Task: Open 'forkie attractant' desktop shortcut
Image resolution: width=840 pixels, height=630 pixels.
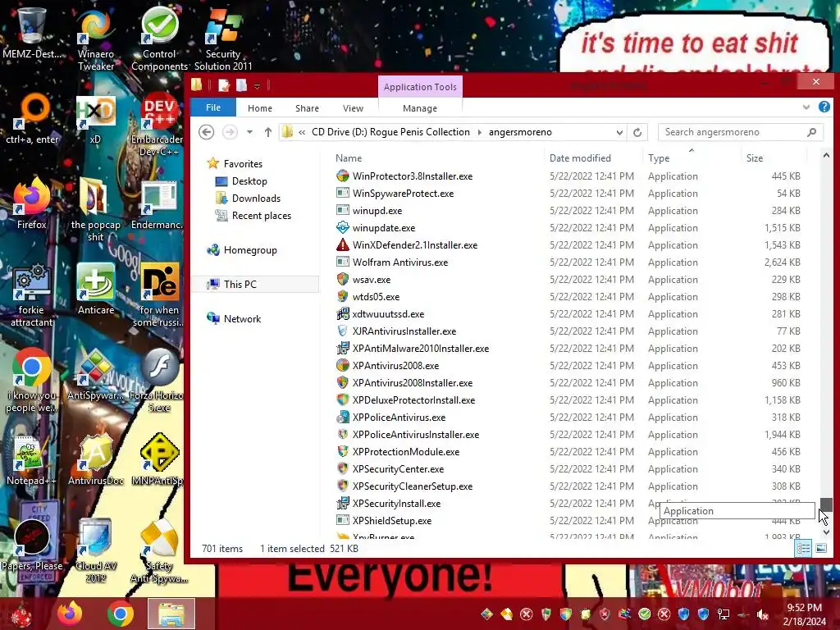Action: (x=32, y=294)
